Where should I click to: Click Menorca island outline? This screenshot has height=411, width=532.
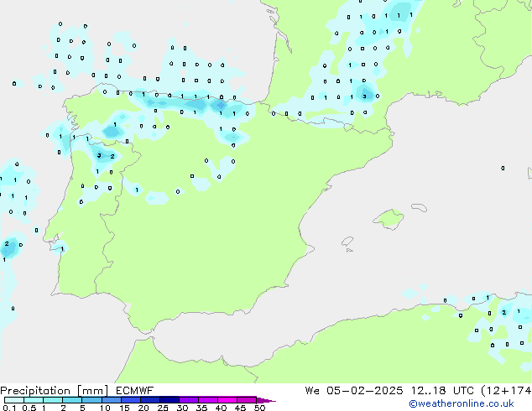pyautogui.click(x=419, y=207)
